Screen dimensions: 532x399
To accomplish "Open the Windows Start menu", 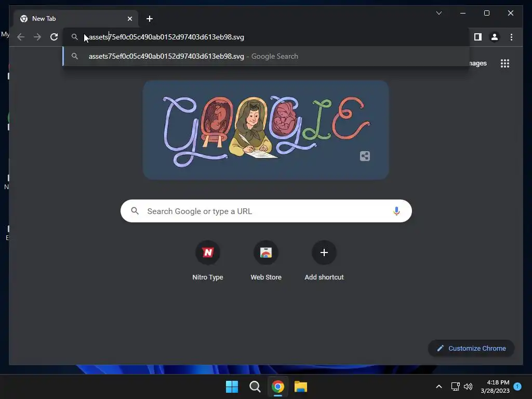I will (232, 387).
